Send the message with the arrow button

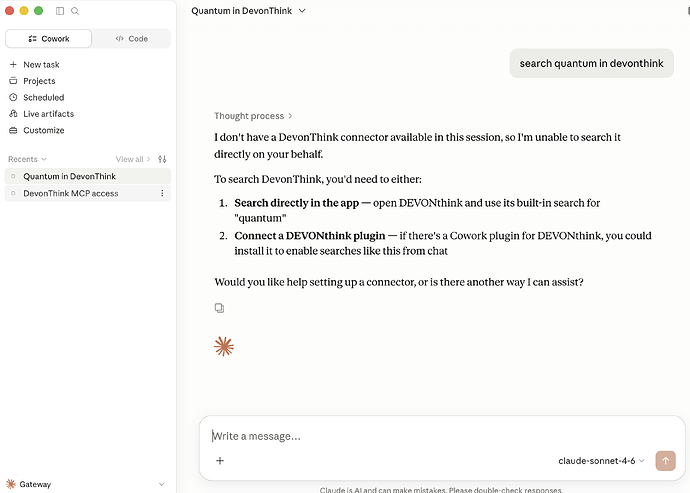click(665, 461)
